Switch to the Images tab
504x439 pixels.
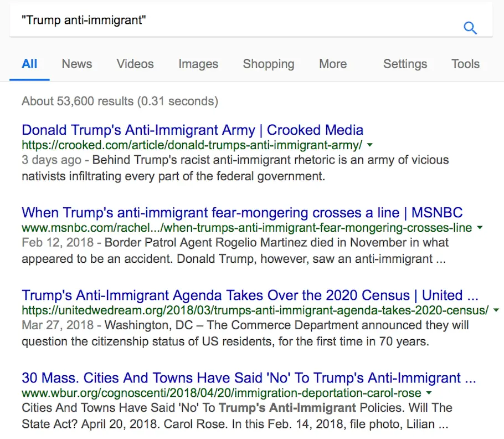(x=198, y=64)
